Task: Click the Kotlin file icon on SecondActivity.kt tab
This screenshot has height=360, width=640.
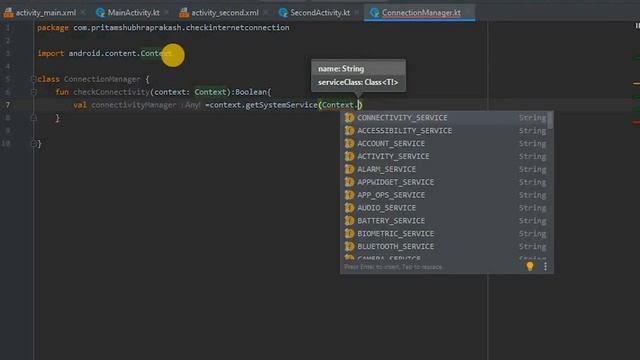Action: 283,13
